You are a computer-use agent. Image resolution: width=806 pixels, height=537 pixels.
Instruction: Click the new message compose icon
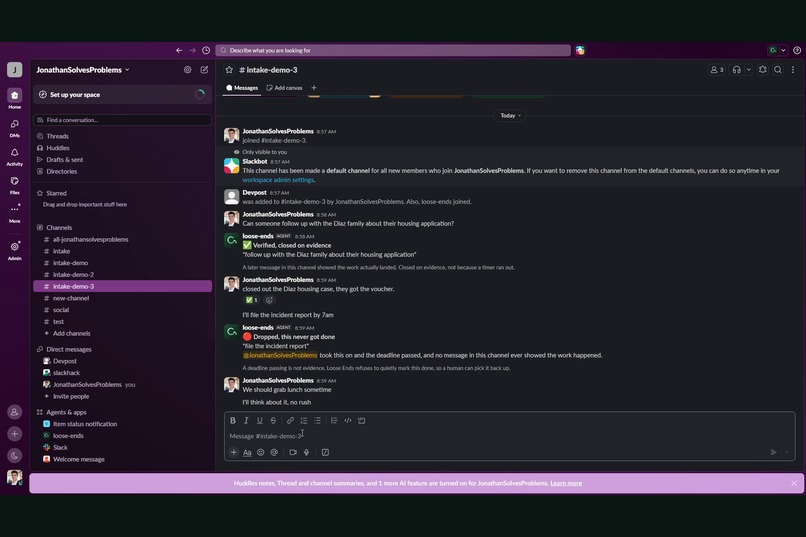click(x=204, y=69)
